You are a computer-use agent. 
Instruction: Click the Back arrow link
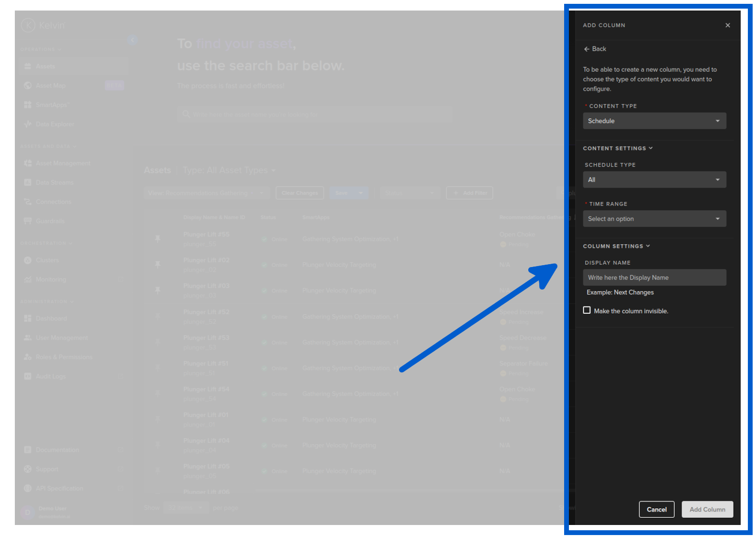[595, 49]
